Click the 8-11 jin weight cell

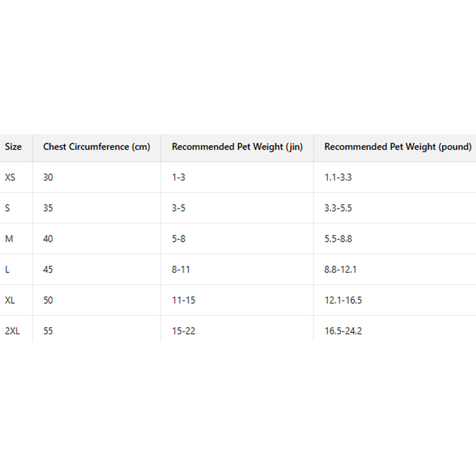click(x=181, y=270)
